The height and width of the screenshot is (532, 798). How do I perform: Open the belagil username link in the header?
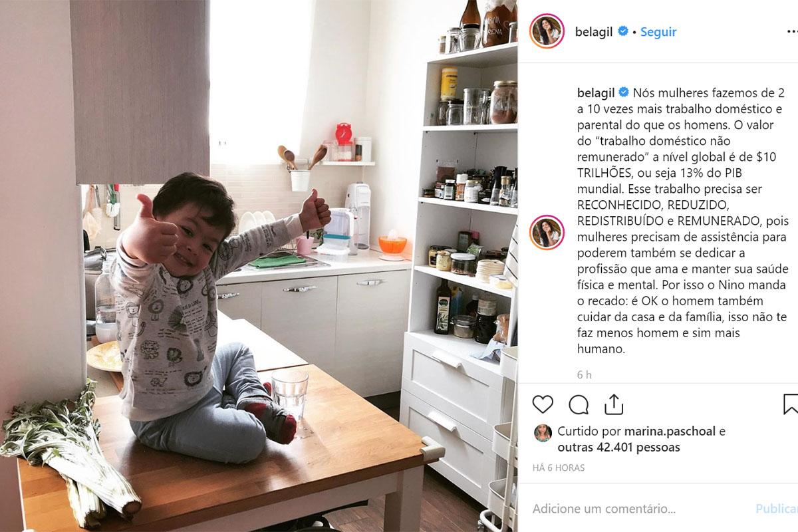pyautogui.click(x=595, y=31)
